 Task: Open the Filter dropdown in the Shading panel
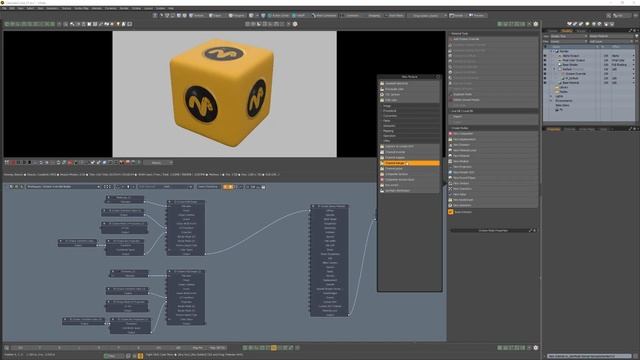pos(569,41)
